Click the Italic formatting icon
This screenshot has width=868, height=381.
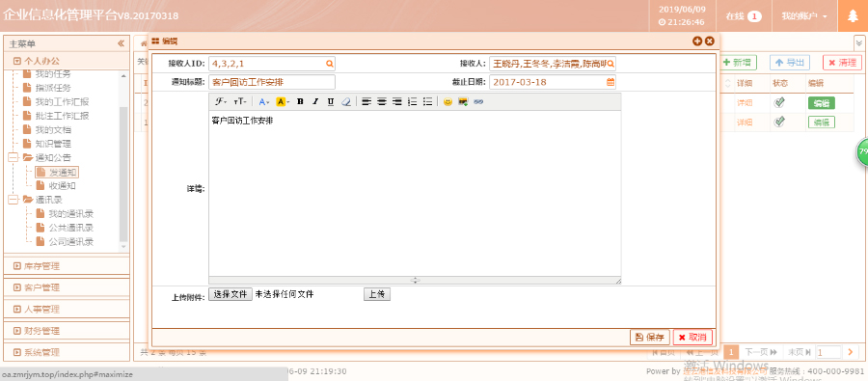(x=315, y=102)
